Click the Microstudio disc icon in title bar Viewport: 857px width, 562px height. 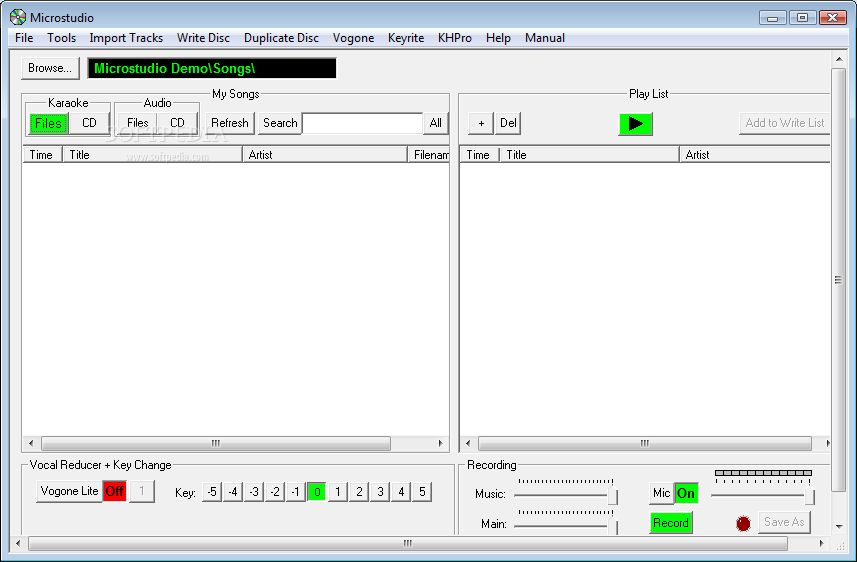[18, 17]
